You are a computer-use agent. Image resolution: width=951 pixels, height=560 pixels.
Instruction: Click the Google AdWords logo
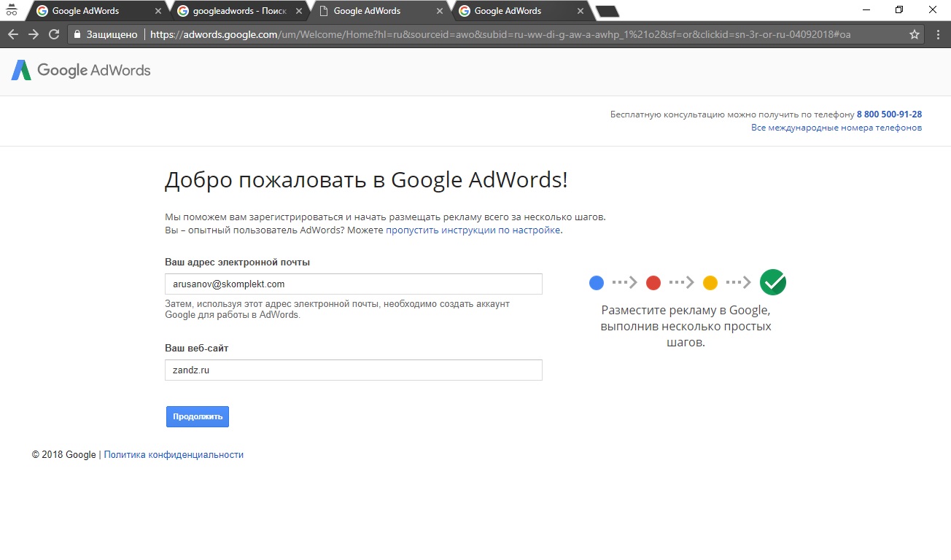[81, 70]
